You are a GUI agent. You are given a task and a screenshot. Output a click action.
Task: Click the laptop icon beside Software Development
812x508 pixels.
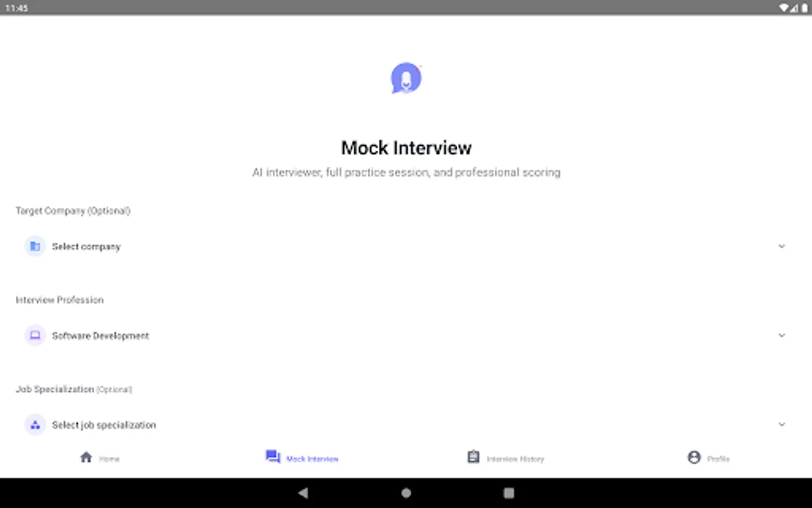pyautogui.click(x=35, y=335)
